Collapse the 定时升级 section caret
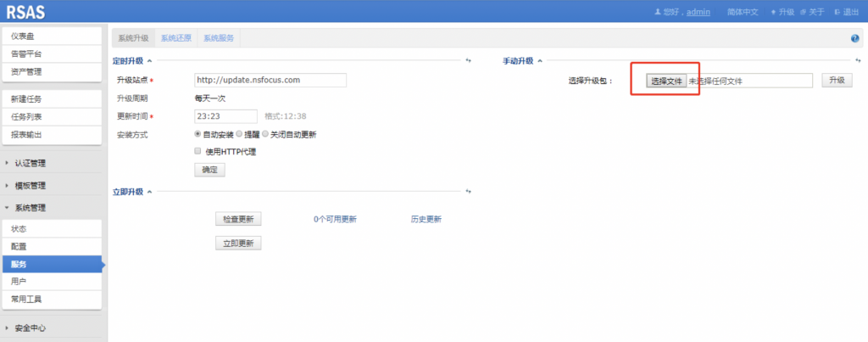This screenshot has height=342, width=868. coord(150,60)
